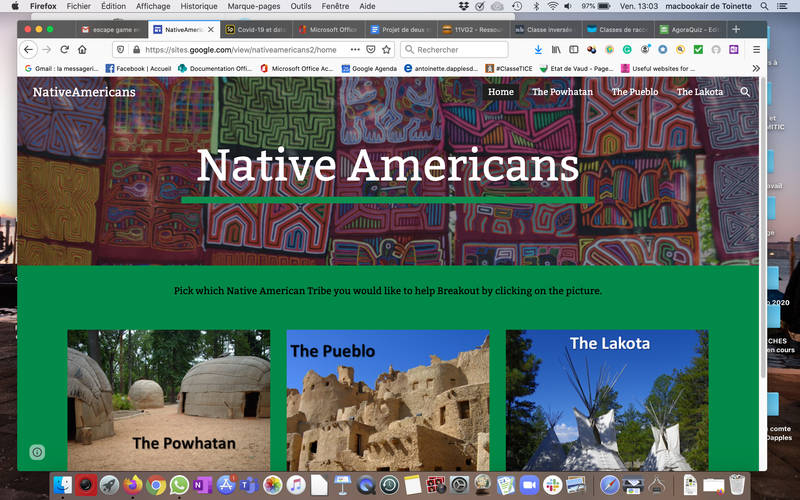The height and width of the screenshot is (500, 800).
Task: Click the page's vertical scrollbar
Action: tap(763, 228)
